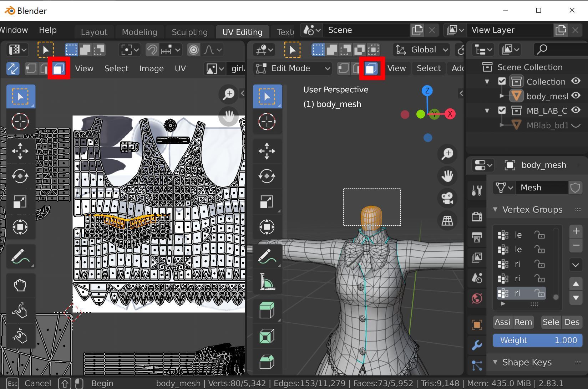Switch to orthographic/perspective grid view icon
588x389 pixels.
coord(447,221)
